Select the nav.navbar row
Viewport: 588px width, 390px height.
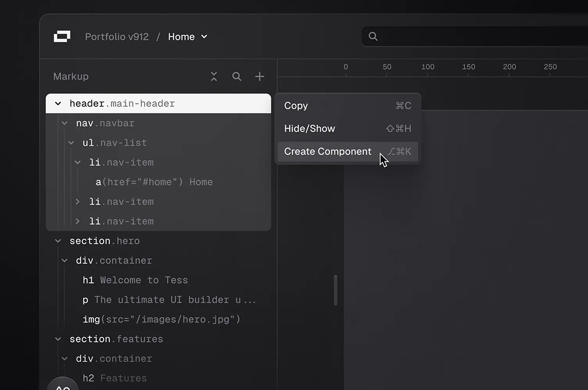point(158,123)
